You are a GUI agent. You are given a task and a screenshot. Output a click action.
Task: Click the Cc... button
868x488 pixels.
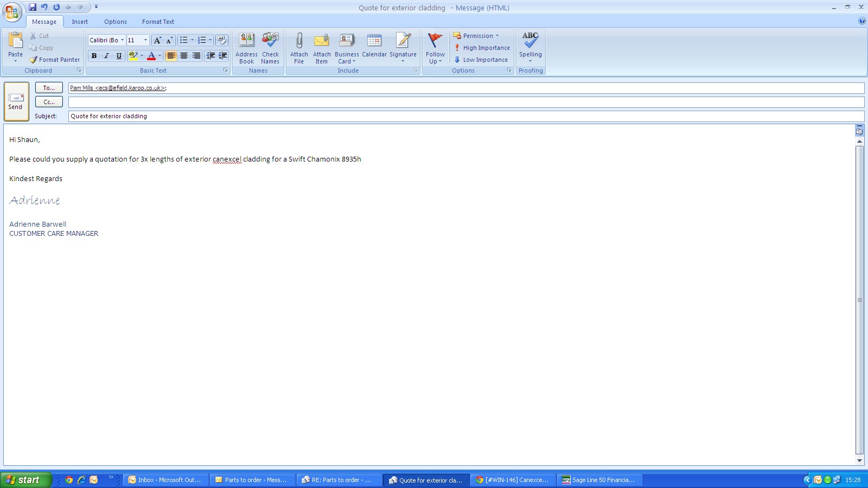pyautogui.click(x=49, y=102)
